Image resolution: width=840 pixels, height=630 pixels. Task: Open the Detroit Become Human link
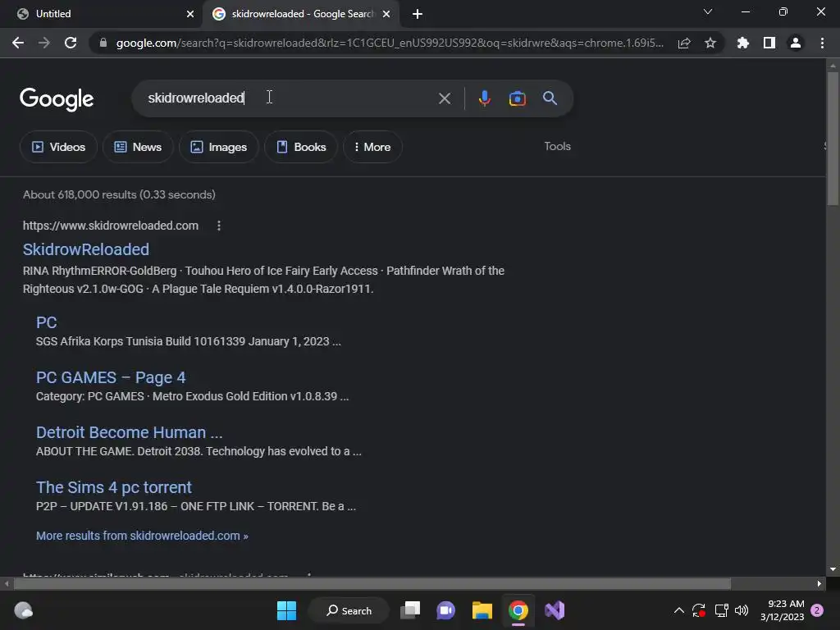click(x=129, y=432)
